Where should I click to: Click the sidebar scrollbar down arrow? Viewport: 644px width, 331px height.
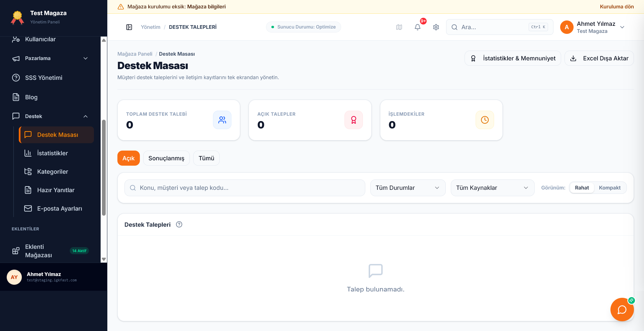[x=104, y=259]
